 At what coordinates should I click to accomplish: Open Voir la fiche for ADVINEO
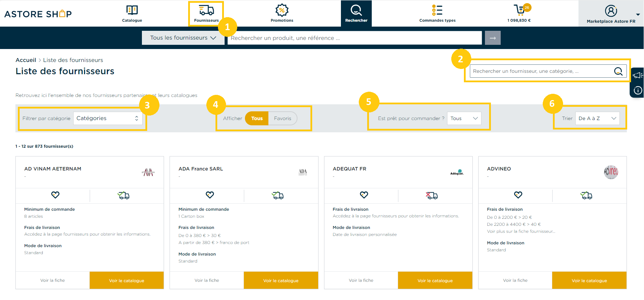(515, 280)
